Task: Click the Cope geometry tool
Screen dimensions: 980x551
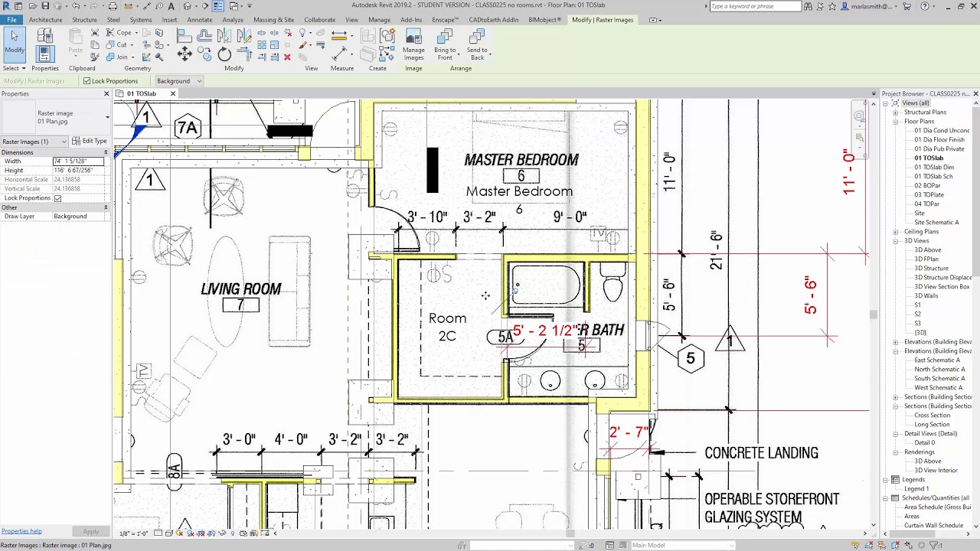Action: pyautogui.click(x=120, y=33)
